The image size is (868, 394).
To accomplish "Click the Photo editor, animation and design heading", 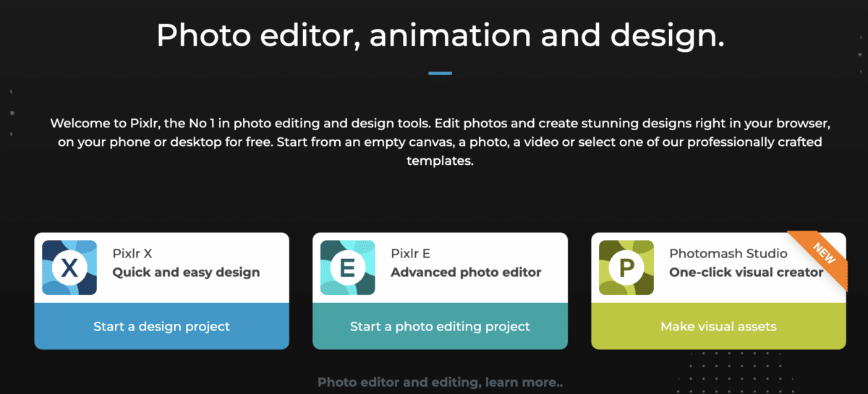I will click(440, 35).
